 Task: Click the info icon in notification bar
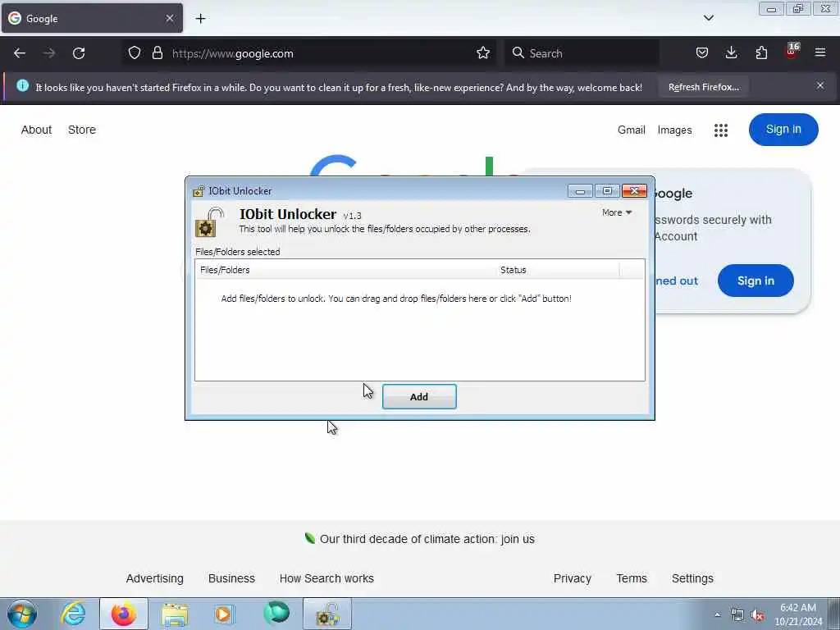point(22,85)
